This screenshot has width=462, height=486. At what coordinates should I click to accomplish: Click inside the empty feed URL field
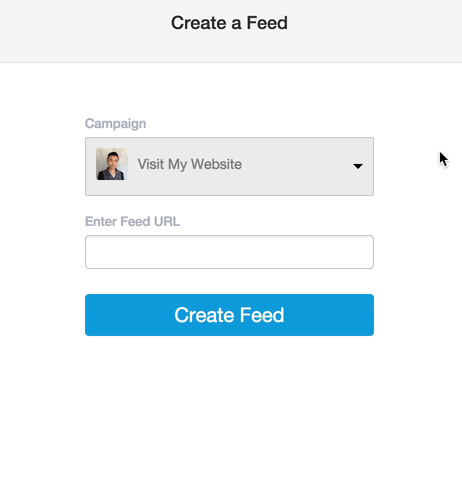point(229,252)
